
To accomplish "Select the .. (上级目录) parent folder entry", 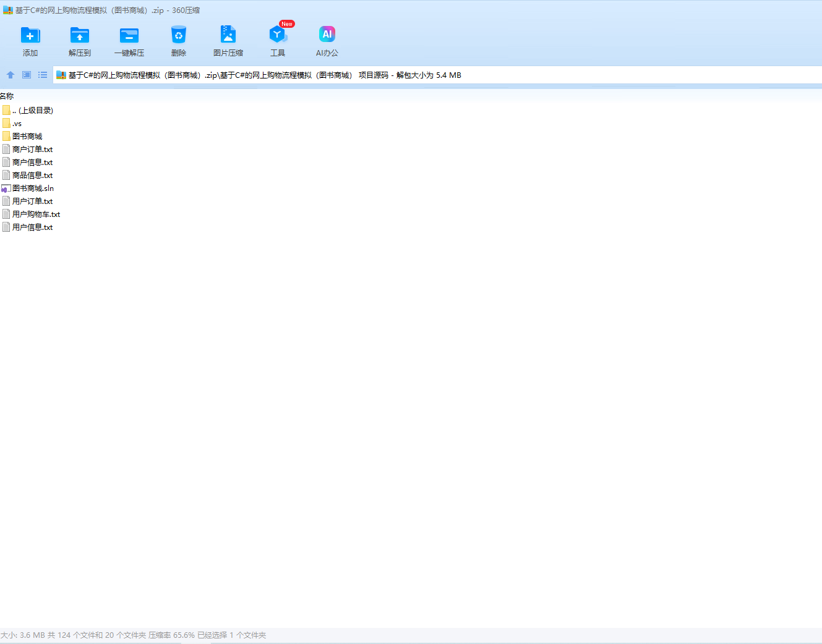I will click(28, 110).
